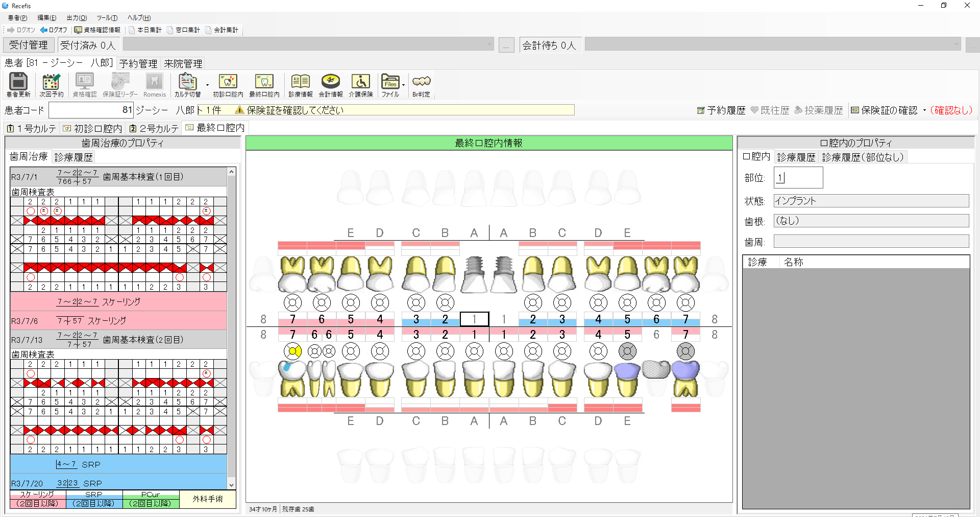This screenshot has height=517, width=980.
Task: Open the 窓口集計 report
Action: pyautogui.click(x=183, y=30)
